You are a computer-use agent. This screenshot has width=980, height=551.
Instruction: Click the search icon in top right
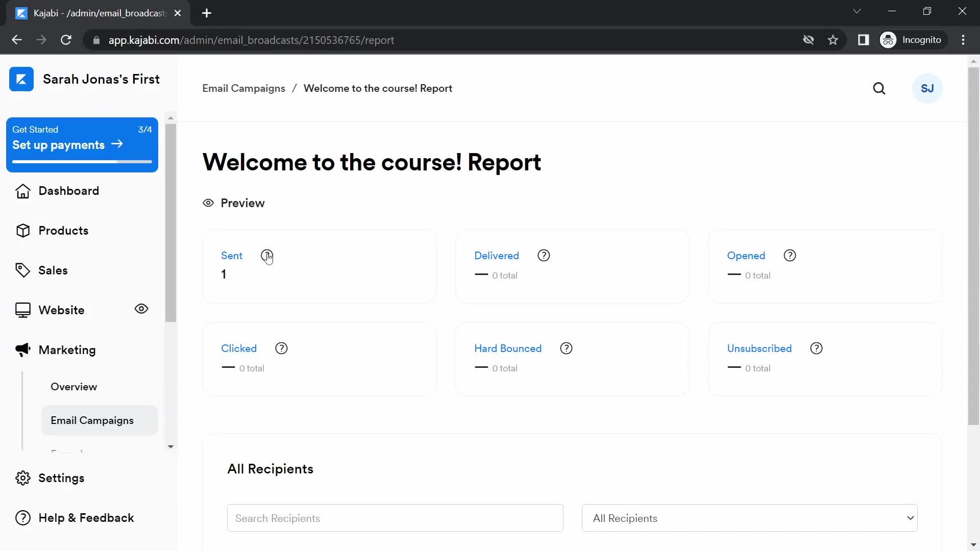879,88
